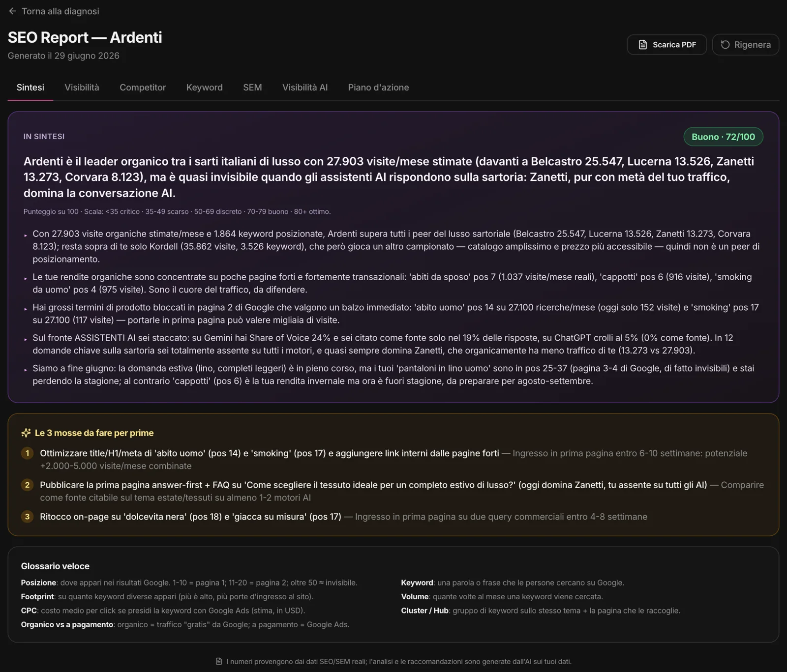Screen dimensions: 787x672
Task: Click the Footprint glossary term
Action: pos(37,597)
